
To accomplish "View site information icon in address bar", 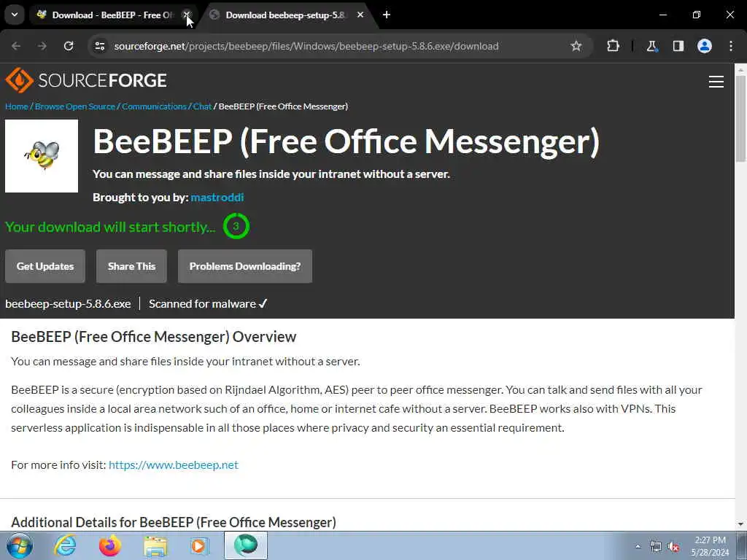I will tap(99, 46).
